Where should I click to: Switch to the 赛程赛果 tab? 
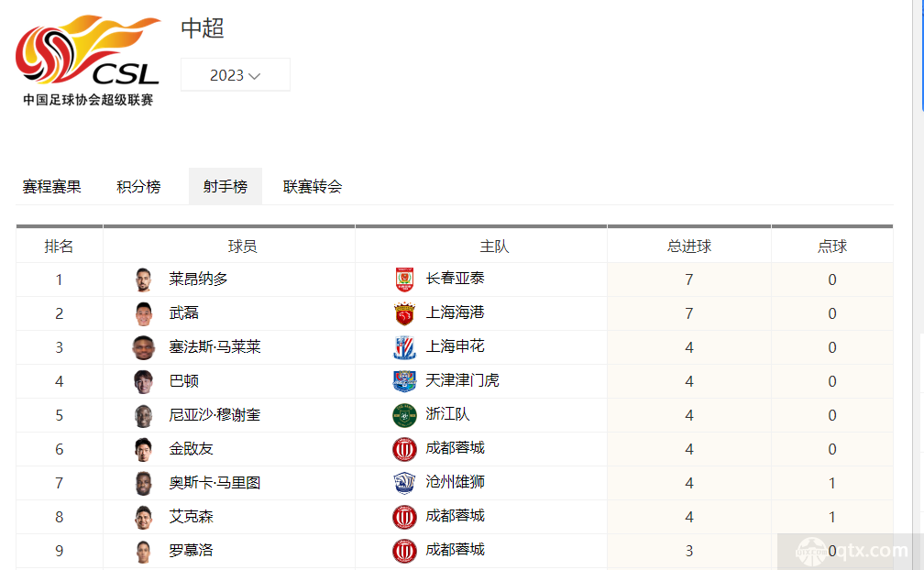[52, 187]
